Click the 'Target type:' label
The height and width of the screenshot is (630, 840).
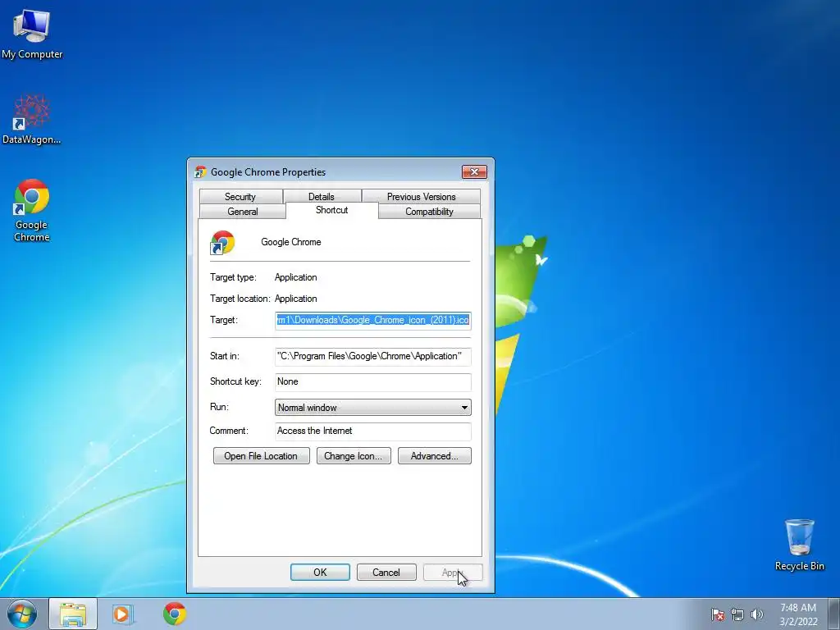(233, 277)
